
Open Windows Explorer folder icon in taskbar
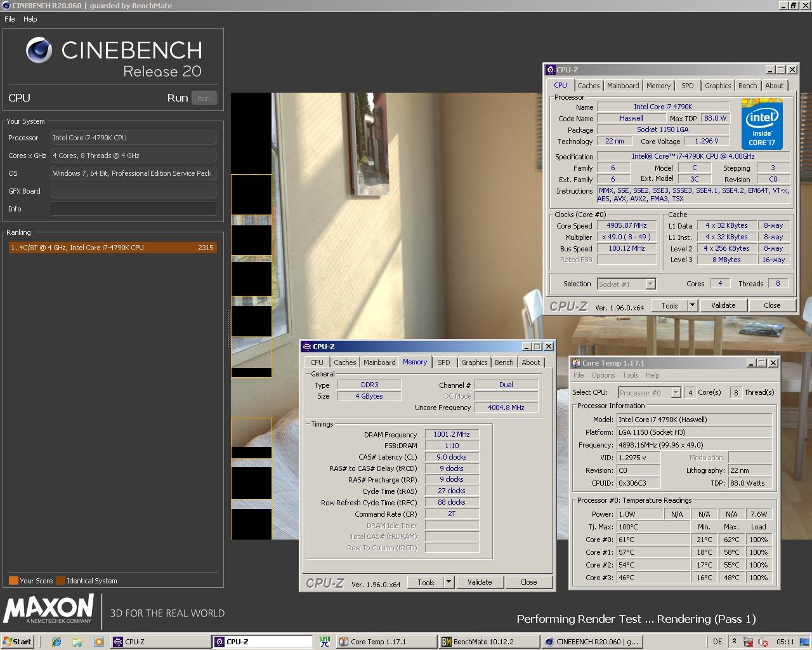coord(77,642)
